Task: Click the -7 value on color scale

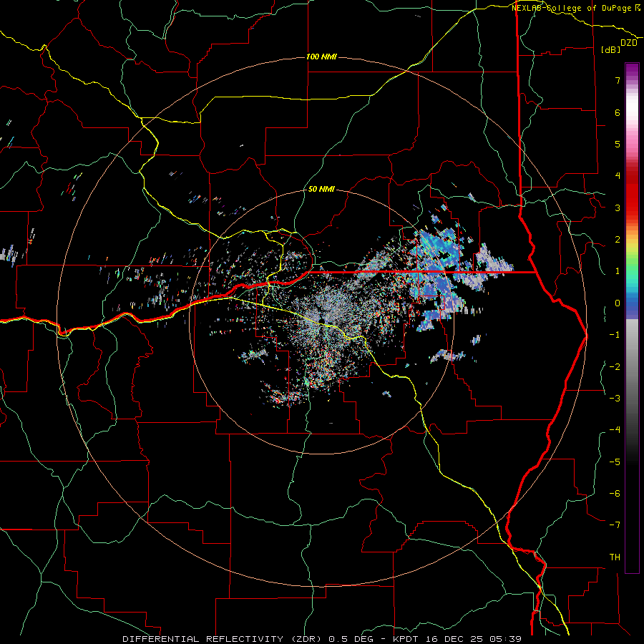Action: tap(615, 525)
